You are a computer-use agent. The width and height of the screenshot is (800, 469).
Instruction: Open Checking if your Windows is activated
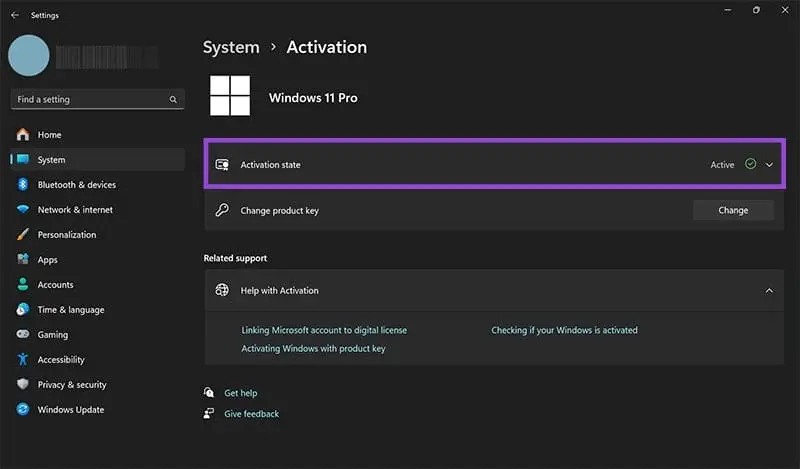pyautogui.click(x=564, y=330)
